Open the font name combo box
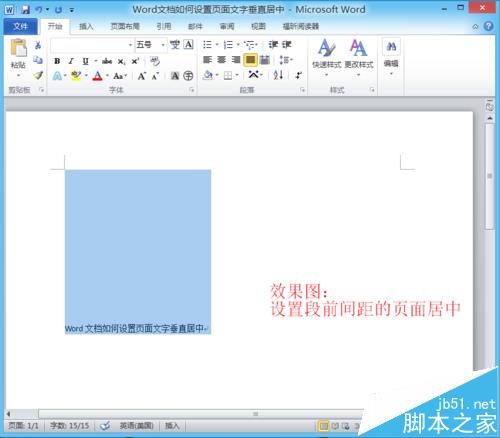 pyautogui.click(x=92, y=45)
